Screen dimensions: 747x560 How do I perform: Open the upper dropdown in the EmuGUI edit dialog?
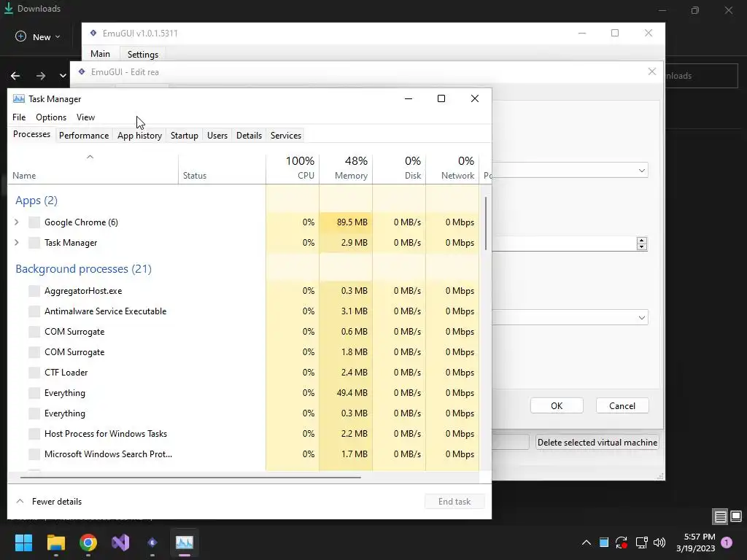pyautogui.click(x=642, y=171)
